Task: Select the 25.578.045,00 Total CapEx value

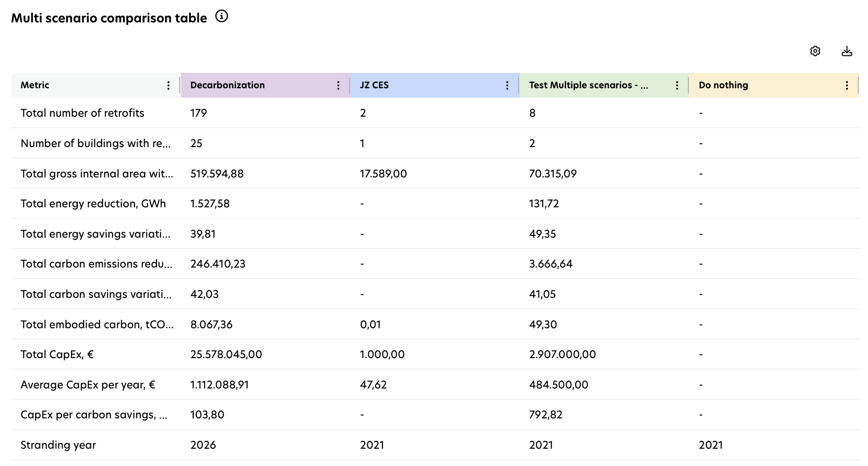Action: coord(226,354)
